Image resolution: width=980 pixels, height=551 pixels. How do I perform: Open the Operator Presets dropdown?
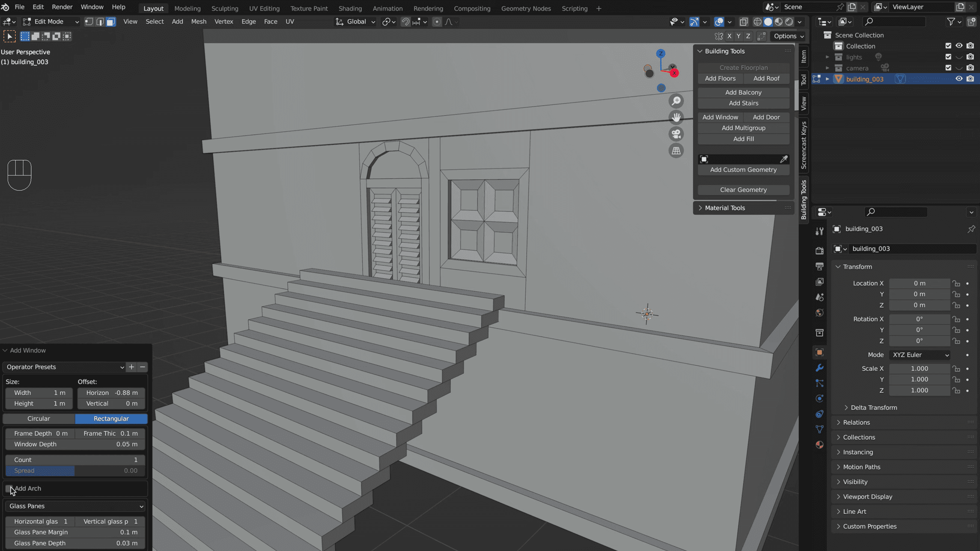click(x=64, y=367)
